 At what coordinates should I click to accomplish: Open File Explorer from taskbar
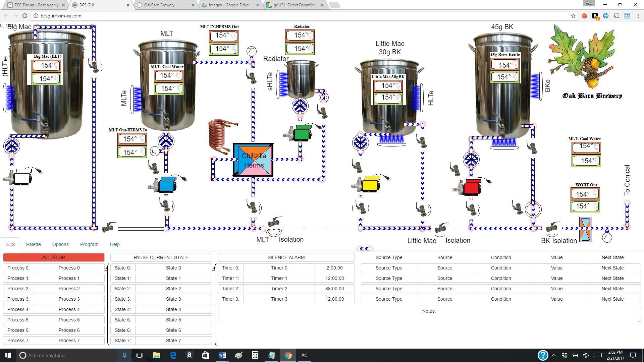tap(156, 355)
